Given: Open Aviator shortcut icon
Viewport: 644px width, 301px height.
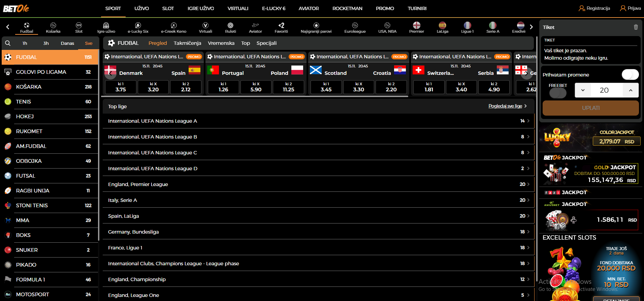Looking at the screenshot, I should 255,25.
